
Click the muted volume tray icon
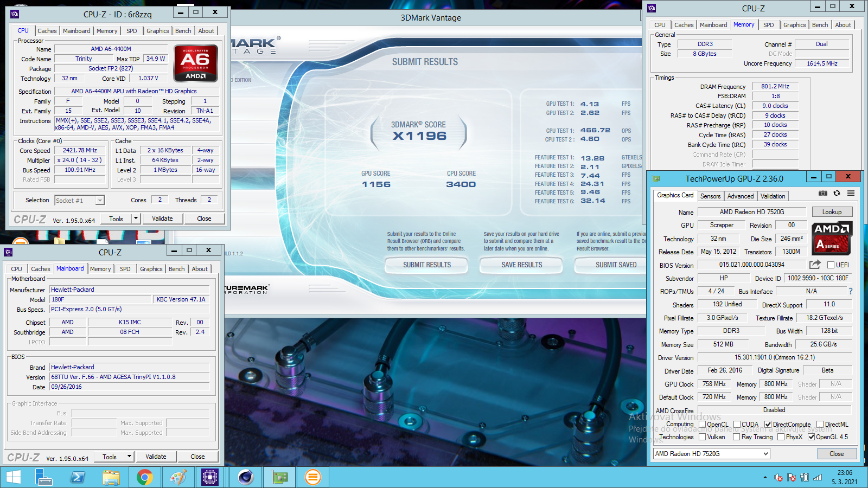[778, 478]
